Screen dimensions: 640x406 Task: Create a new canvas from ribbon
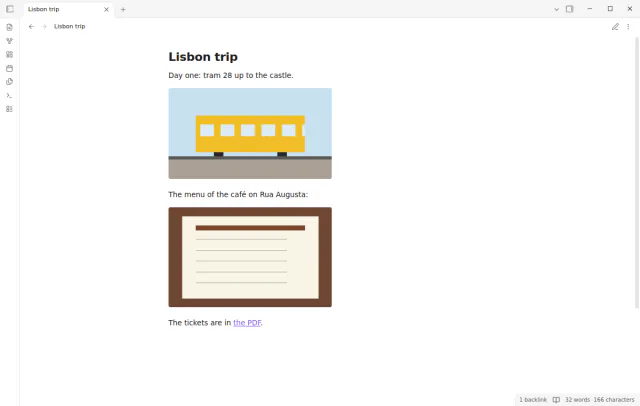pos(9,55)
